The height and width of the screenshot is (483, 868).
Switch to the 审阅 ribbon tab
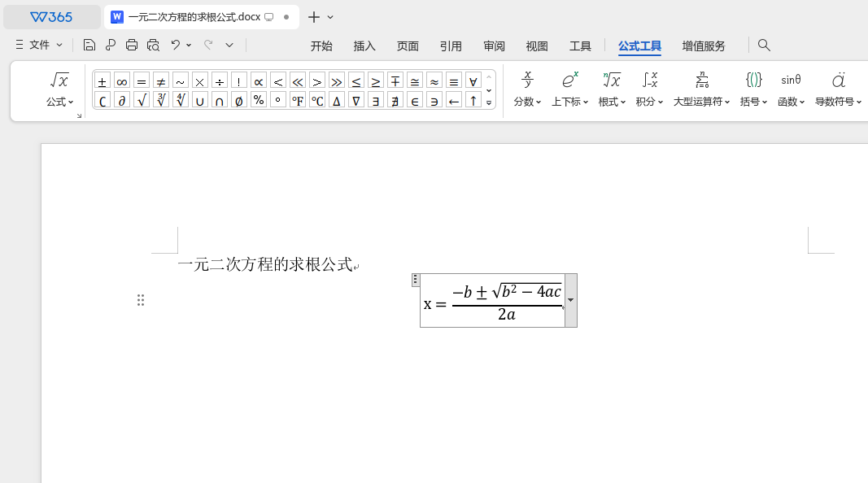(x=494, y=46)
